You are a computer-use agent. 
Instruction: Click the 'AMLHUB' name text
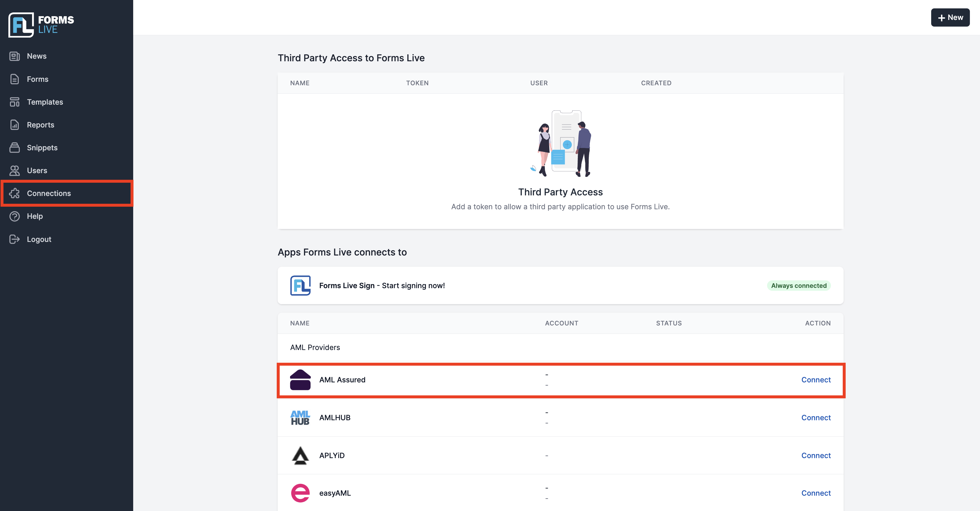[x=334, y=417]
